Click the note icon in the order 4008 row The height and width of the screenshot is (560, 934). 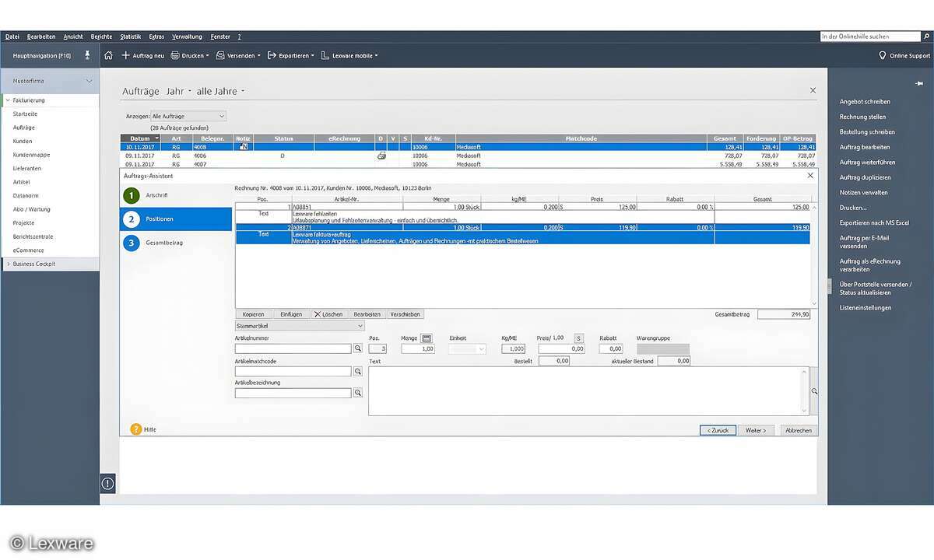(244, 146)
